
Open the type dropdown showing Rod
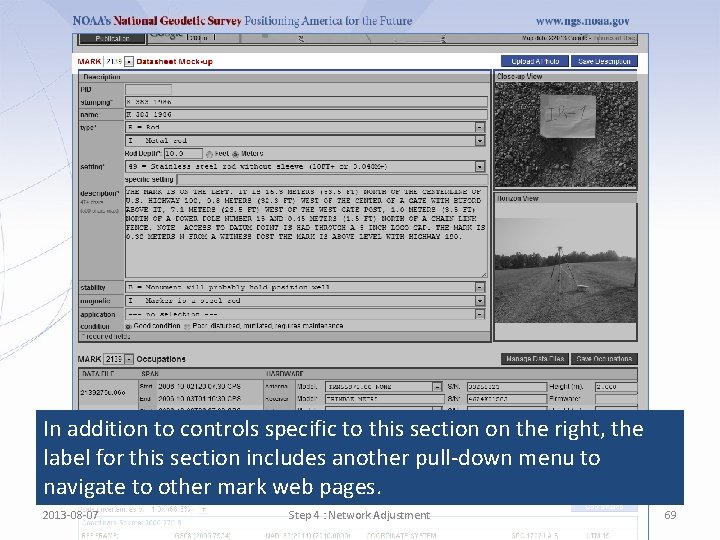pyautogui.click(x=305, y=127)
